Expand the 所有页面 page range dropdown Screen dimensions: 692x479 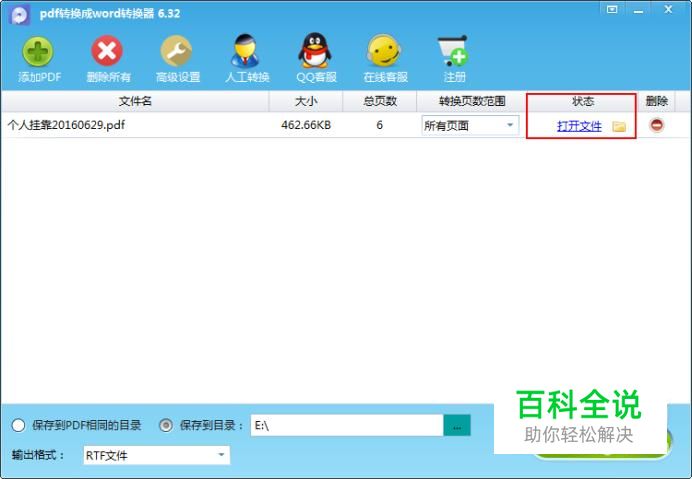point(470,125)
